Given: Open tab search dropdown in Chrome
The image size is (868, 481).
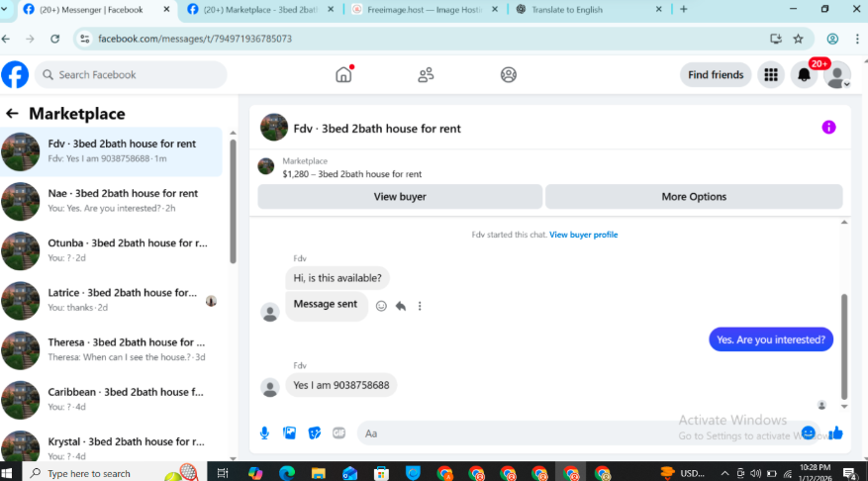Looking at the screenshot, I should [x=4, y=10].
